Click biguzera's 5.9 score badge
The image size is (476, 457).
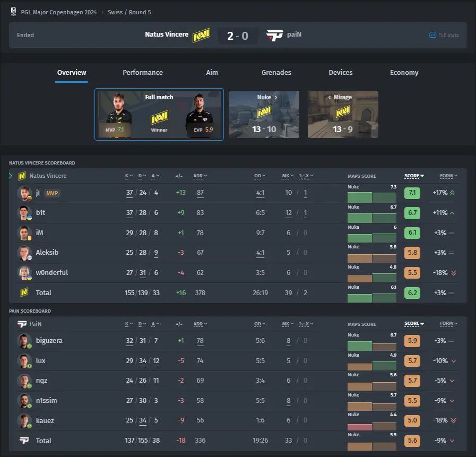412,341
